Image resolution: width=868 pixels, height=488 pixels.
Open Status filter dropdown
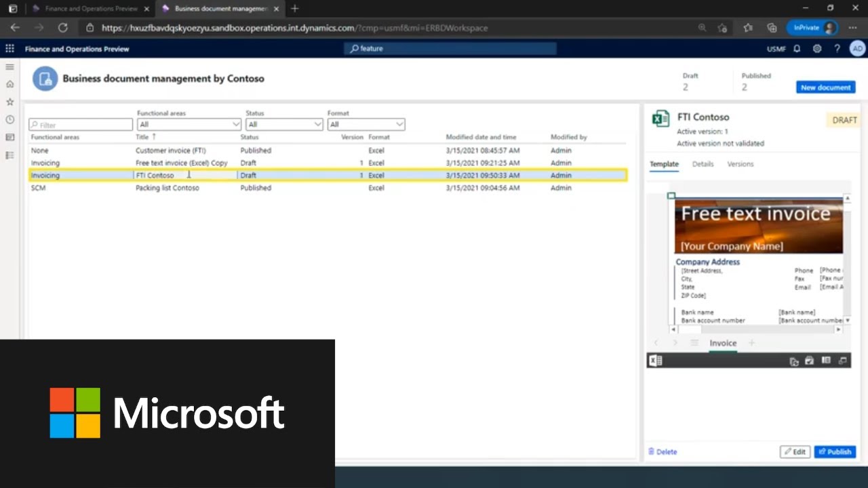pyautogui.click(x=284, y=124)
